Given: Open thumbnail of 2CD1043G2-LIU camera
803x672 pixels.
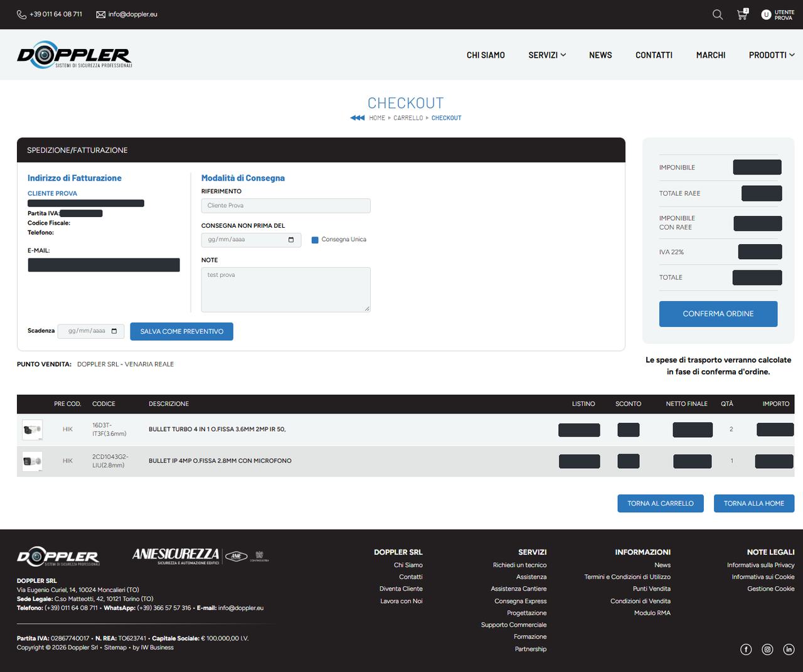Looking at the screenshot, I should pos(32,461).
